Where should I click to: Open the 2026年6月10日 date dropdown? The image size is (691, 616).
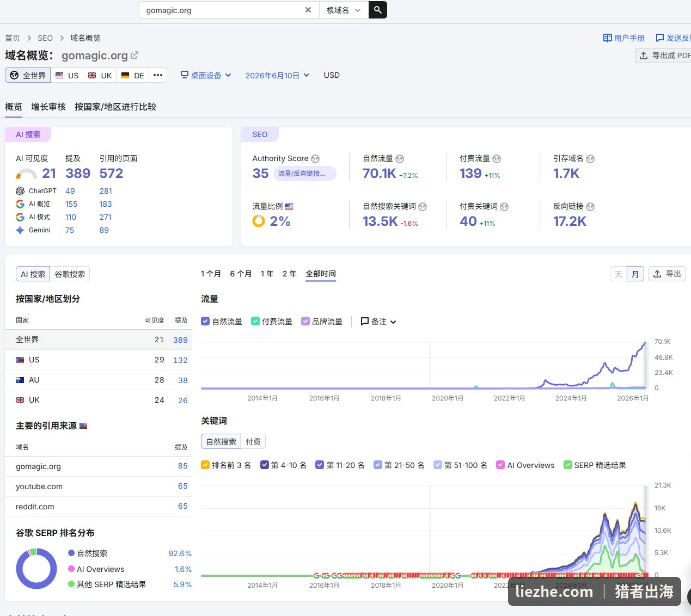pyautogui.click(x=278, y=75)
